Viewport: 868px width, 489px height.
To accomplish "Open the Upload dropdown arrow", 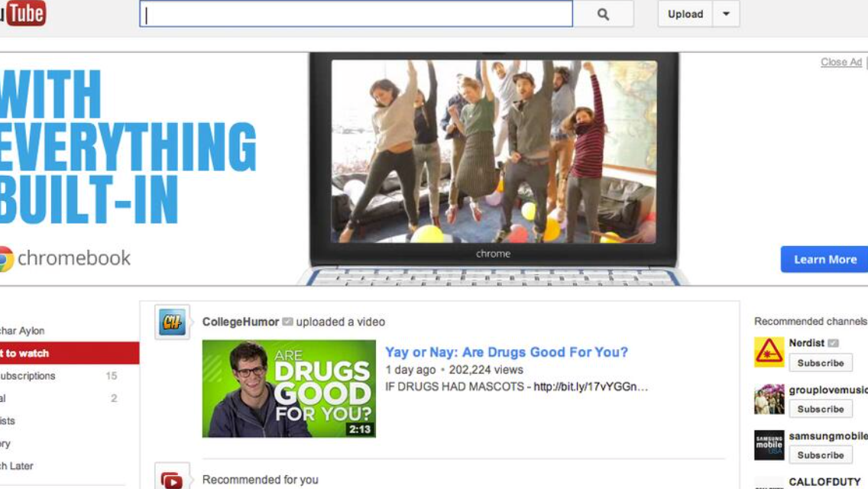I will coord(726,15).
